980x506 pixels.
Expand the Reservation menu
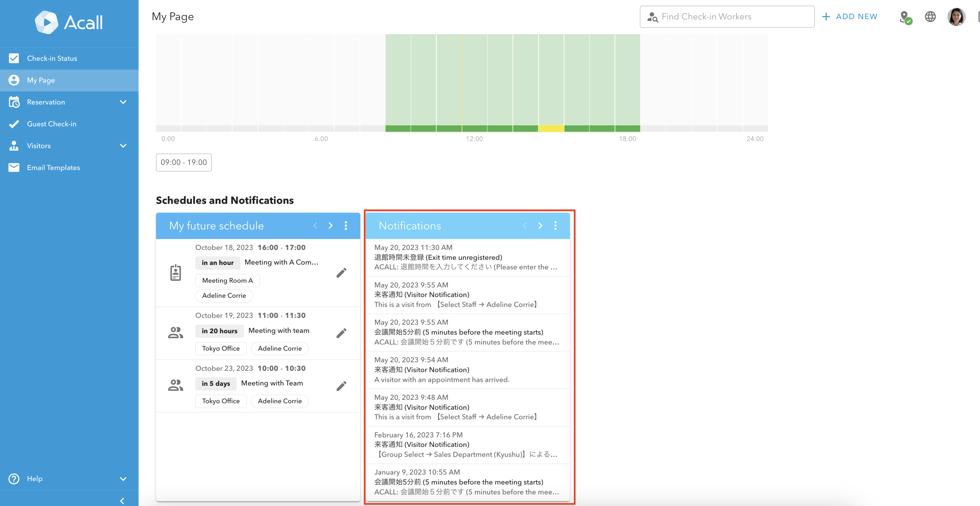pos(123,102)
